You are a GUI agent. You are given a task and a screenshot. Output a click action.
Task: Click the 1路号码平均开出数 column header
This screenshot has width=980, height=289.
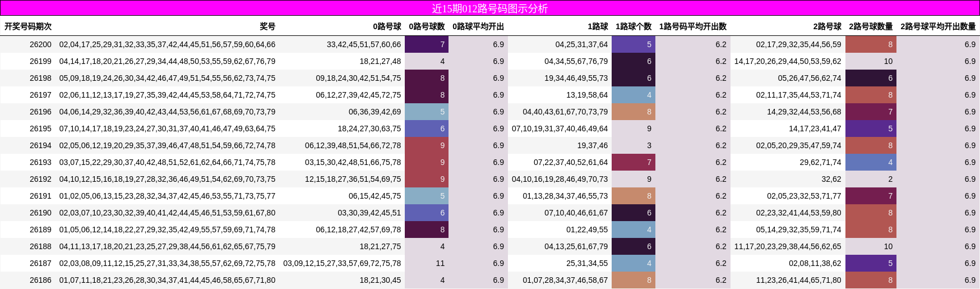coord(693,26)
